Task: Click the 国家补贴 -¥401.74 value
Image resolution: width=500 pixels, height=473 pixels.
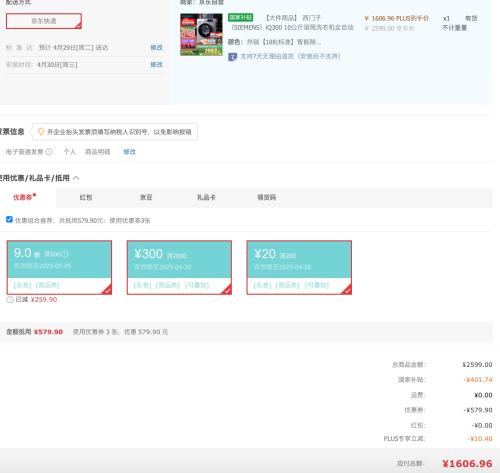Action: (x=478, y=380)
